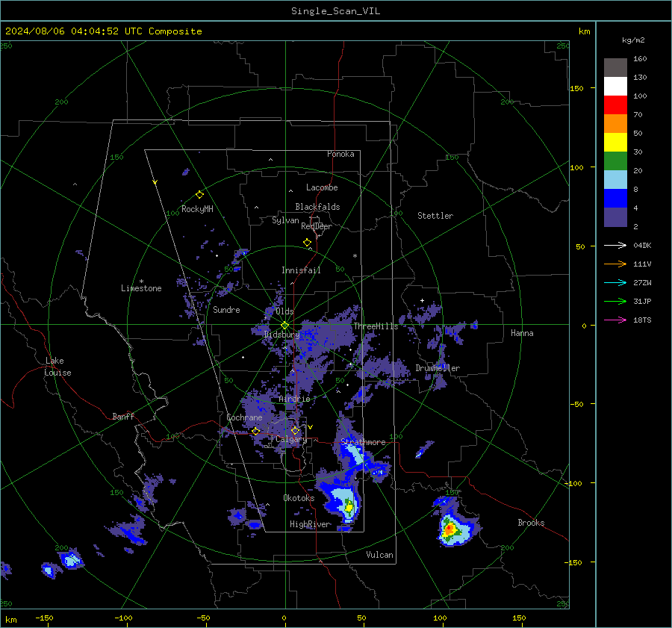672x628 pixels.
Task: Click the Brooks town label
Action: [x=531, y=523]
